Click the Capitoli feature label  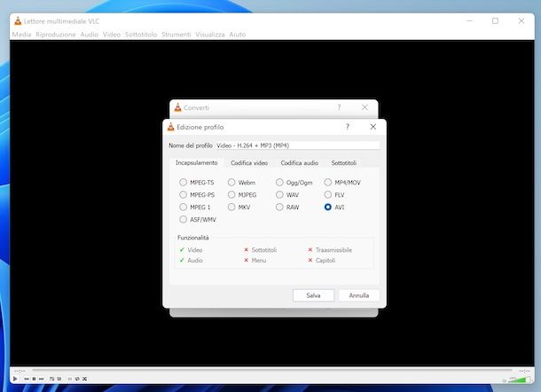[x=325, y=261]
